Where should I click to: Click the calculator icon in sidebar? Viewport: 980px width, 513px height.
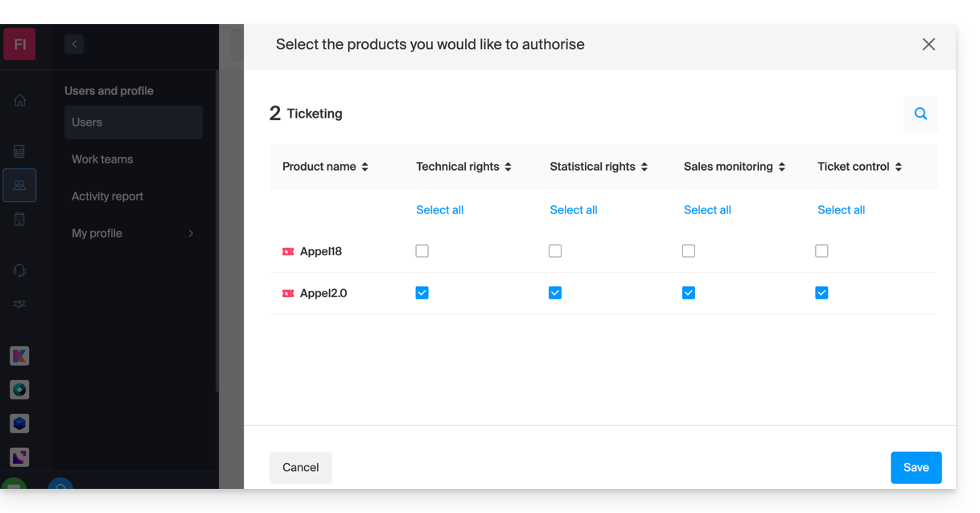20,151
